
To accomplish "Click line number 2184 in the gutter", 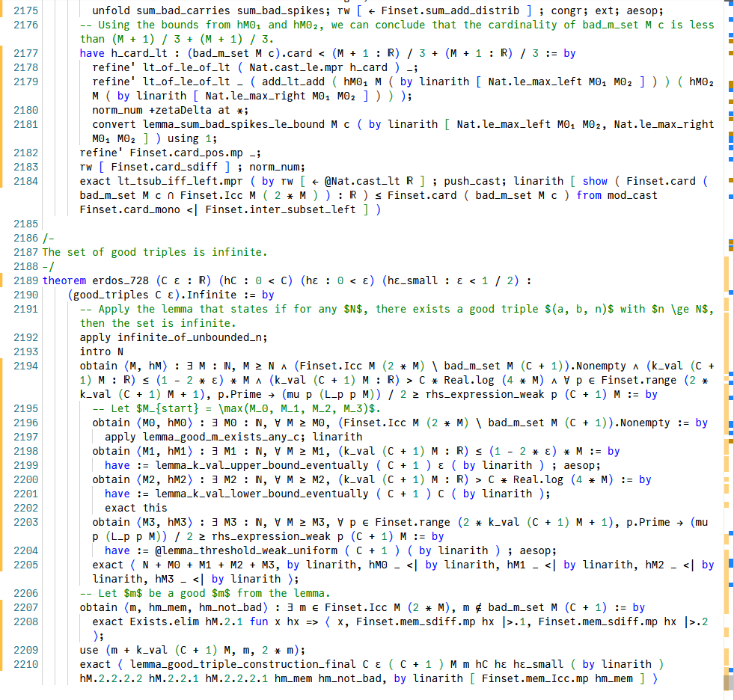I will (x=25, y=181).
